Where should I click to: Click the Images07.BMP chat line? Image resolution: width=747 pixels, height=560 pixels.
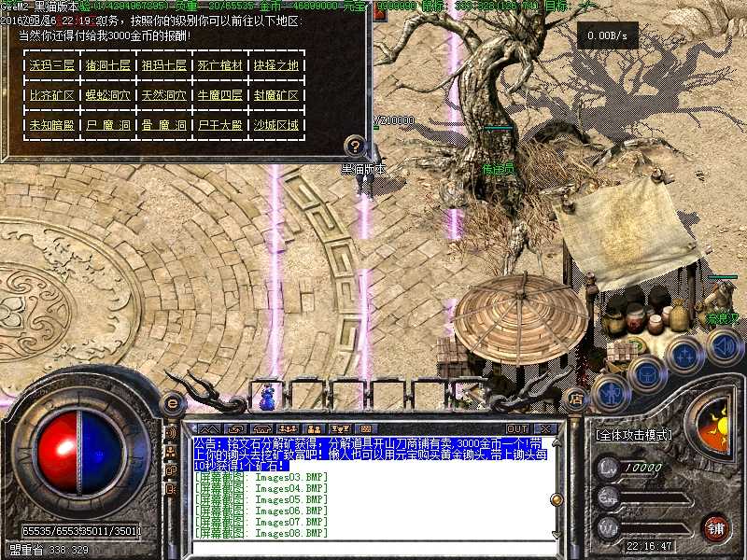[261, 522]
